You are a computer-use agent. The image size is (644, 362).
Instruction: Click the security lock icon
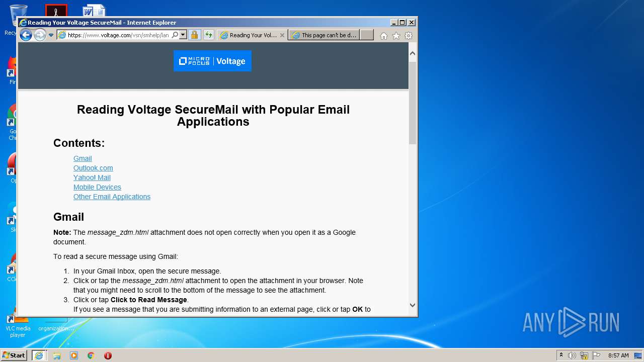click(x=194, y=35)
